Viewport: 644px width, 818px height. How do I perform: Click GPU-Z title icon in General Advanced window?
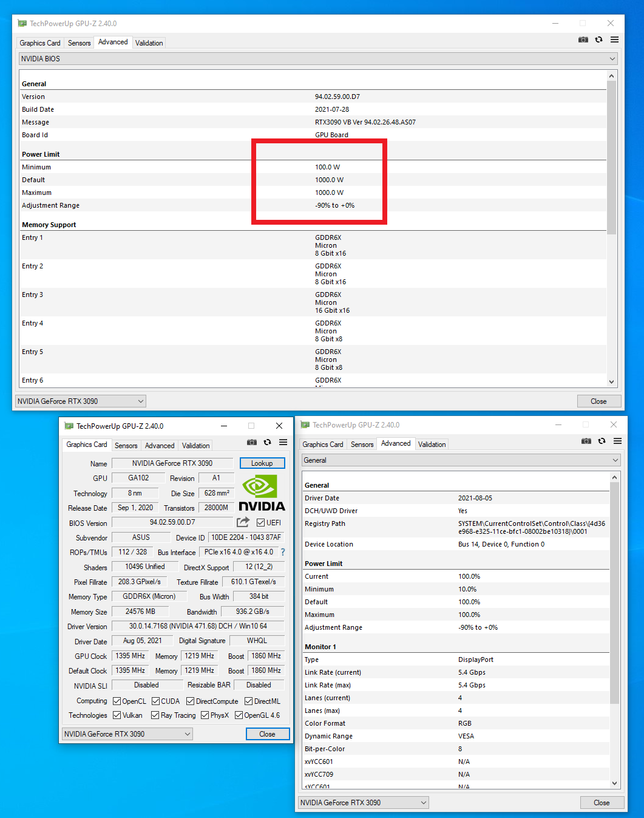(305, 425)
